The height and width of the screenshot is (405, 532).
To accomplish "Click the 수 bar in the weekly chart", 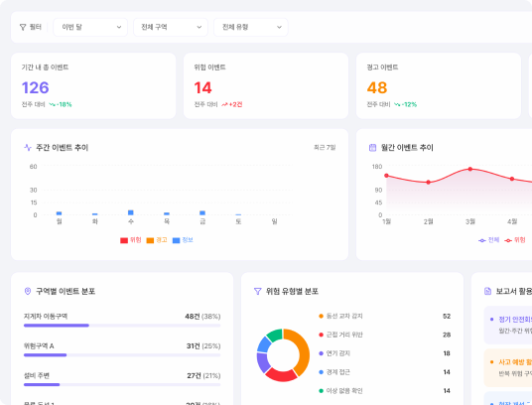I will (131, 212).
